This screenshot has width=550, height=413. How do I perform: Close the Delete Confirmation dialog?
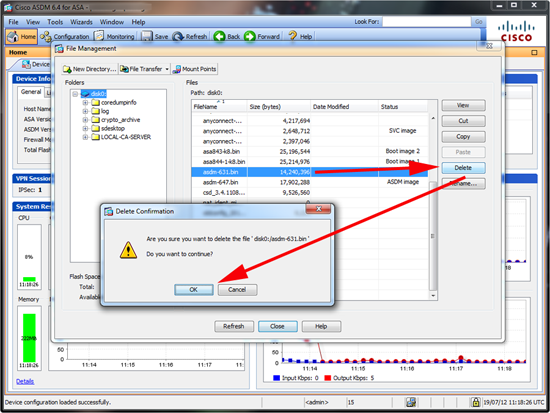[318, 209]
